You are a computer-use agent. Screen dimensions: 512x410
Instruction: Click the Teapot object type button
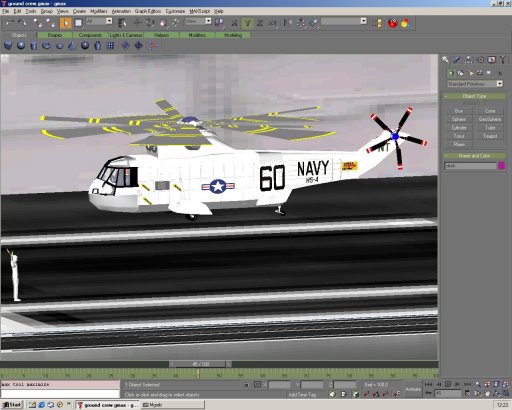490,136
